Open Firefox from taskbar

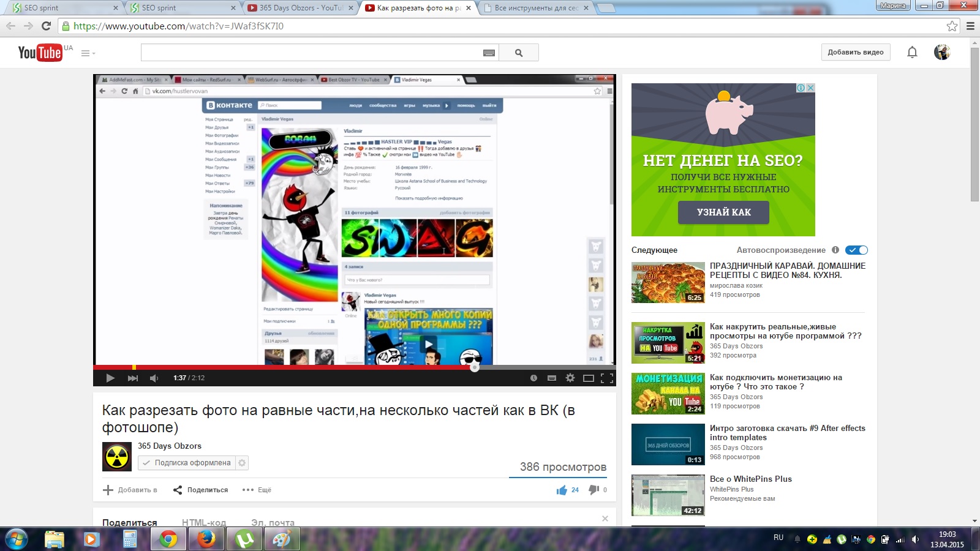tap(207, 539)
